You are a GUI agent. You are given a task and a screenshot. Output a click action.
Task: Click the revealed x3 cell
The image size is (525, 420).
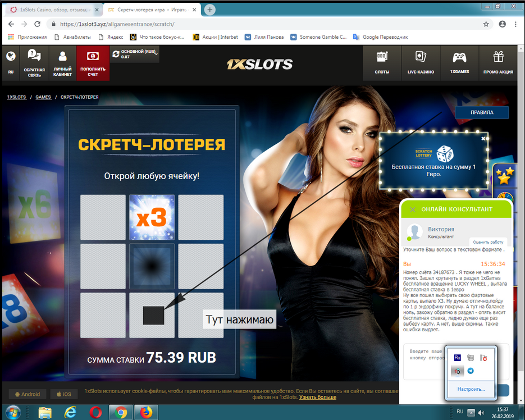(x=152, y=217)
